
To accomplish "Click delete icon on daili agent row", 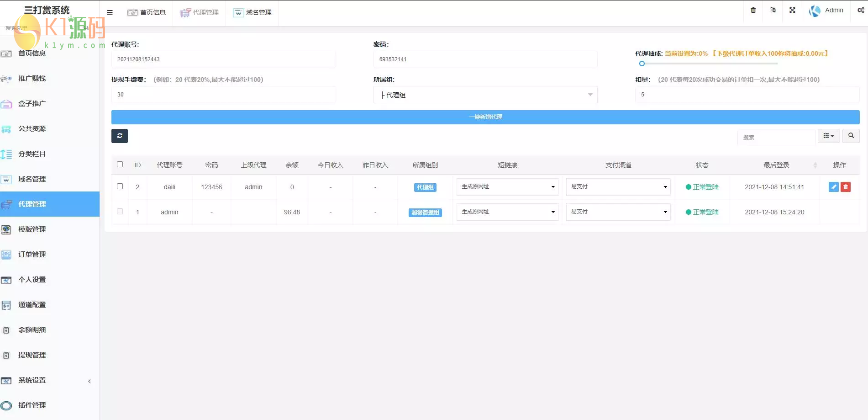I will [x=846, y=186].
